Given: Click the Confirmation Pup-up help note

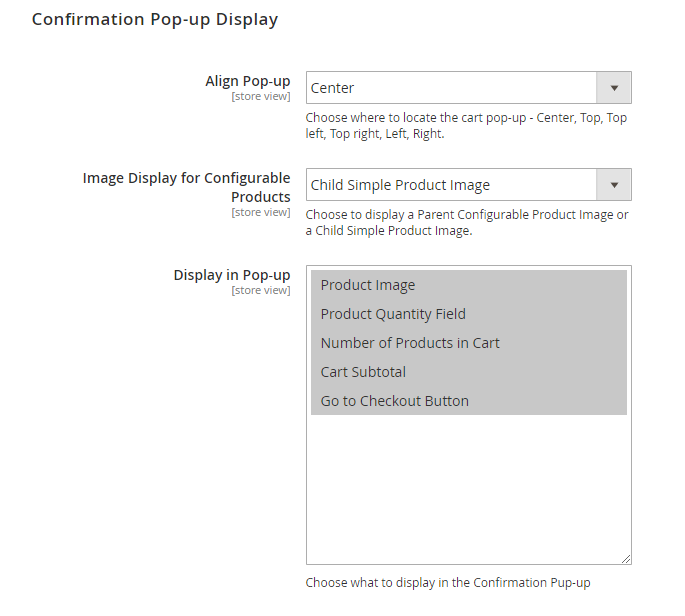Looking at the screenshot, I should click(455, 583).
